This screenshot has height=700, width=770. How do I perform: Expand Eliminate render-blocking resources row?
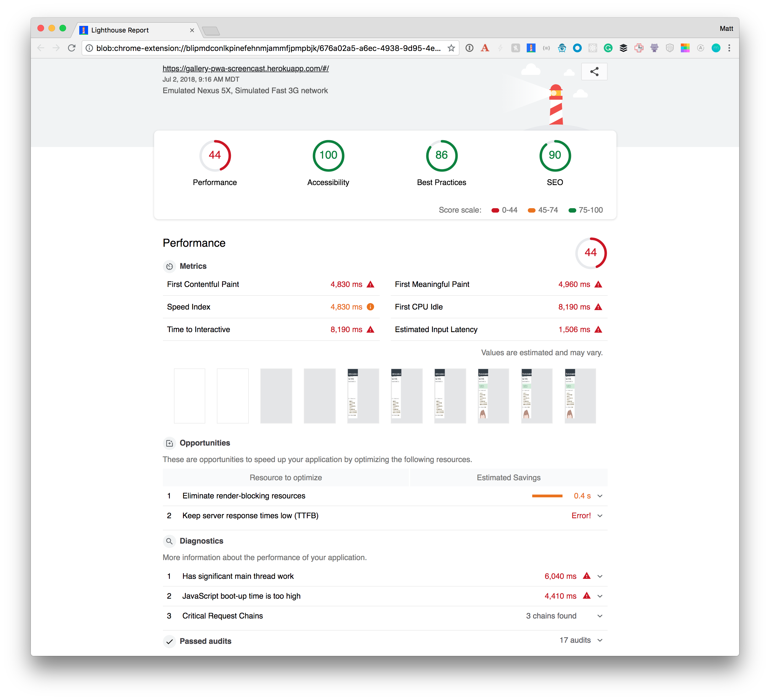tap(600, 496)
